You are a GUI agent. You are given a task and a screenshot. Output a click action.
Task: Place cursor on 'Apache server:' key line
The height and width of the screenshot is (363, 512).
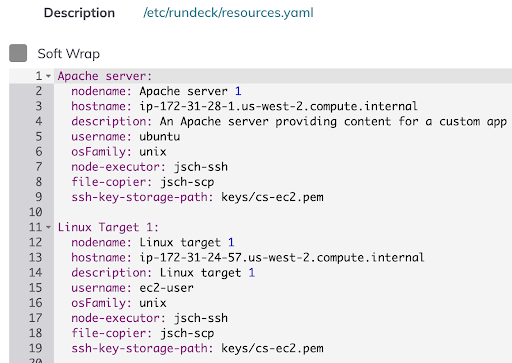(105, 76)
